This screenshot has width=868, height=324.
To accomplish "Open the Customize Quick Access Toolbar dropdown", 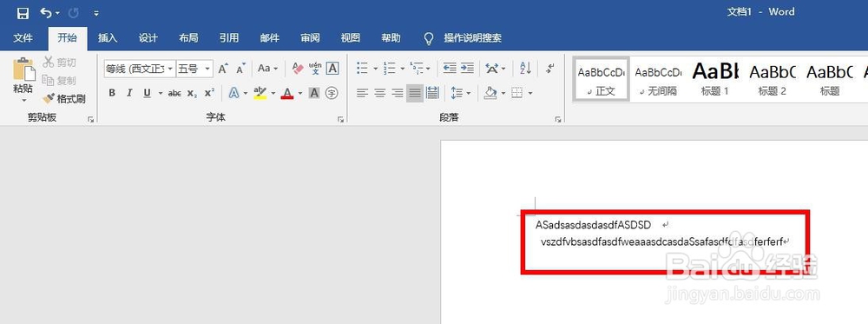I will [x=96, y=13].
